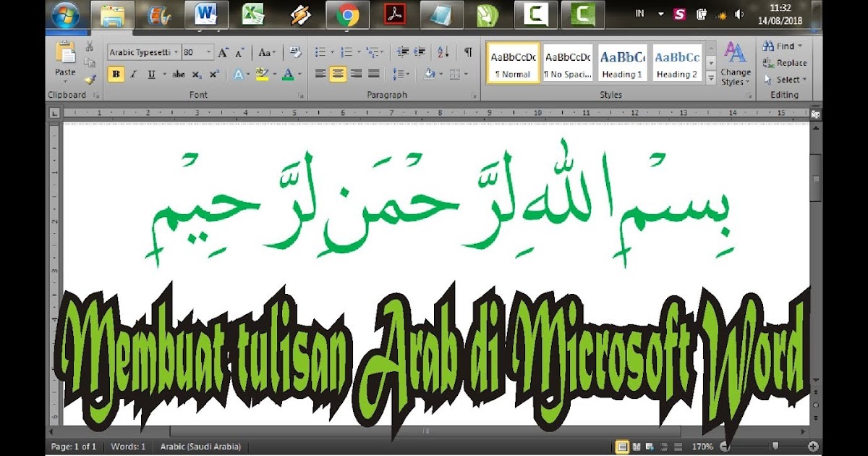Sort text with the A-Z icon
This screenshot has width=868, height=456.
pyautogui.click(x=443, y=53)
